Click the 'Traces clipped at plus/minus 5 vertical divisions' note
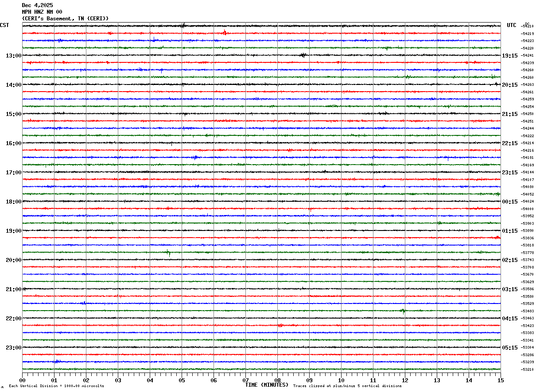The width and height of the screenshot is (536, 392). (x=347, y=386)
